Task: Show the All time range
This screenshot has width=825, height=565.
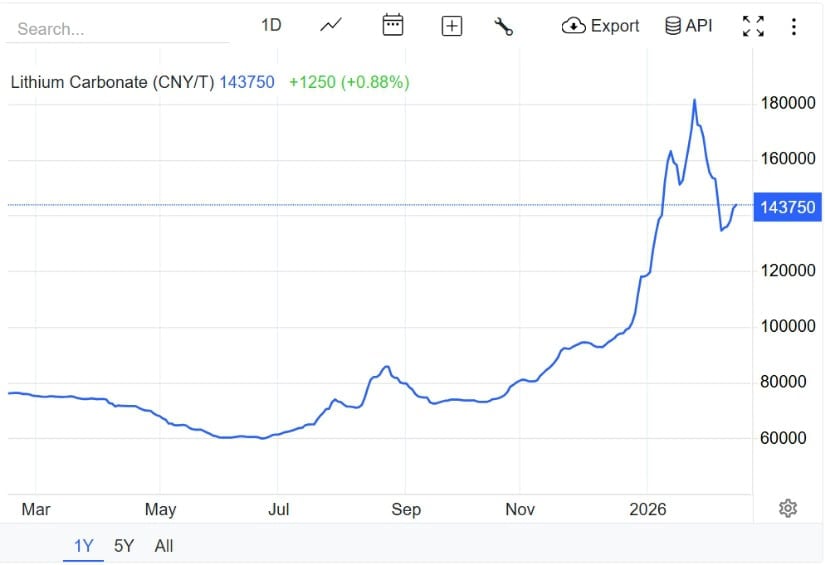Action: pyautogui.click(x=164, y=546)
